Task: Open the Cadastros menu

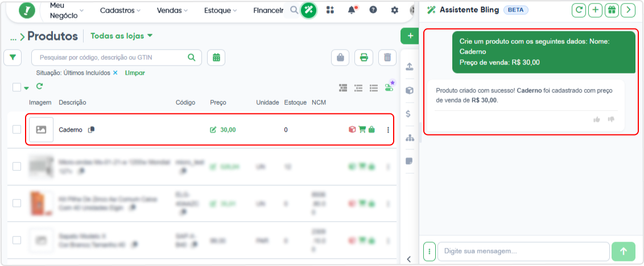Action: pyautogui.click(x=121, y=10)
